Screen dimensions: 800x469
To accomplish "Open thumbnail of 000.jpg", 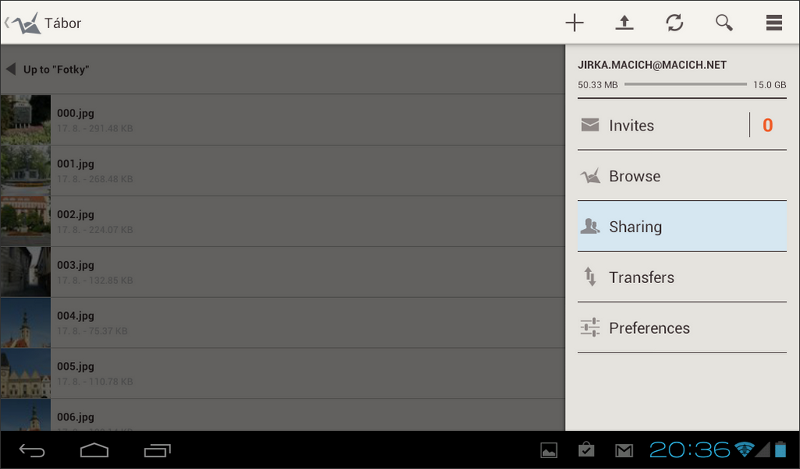I will (x=26, y=120).
